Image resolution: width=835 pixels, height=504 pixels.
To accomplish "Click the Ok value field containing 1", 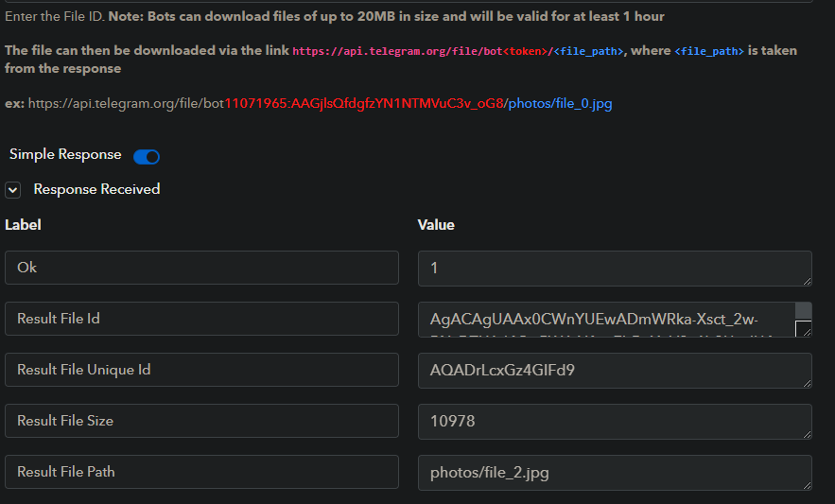I will tap(615, 269).
